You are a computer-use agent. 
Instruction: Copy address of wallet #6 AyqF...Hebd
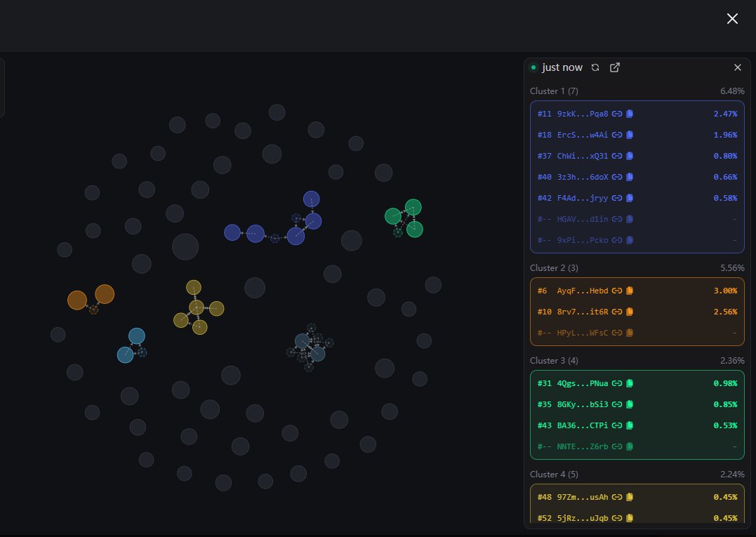click(x=630, y=291)
